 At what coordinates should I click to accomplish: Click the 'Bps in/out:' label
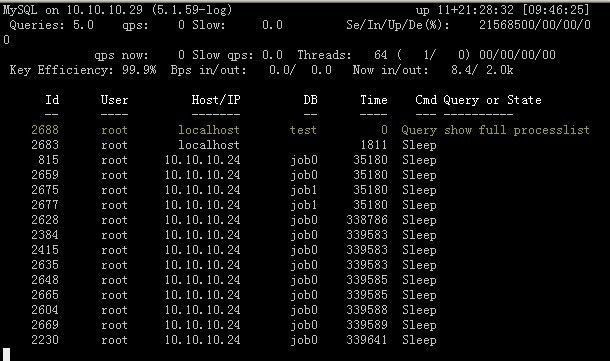pyautogui.click(x=209, y=70)
